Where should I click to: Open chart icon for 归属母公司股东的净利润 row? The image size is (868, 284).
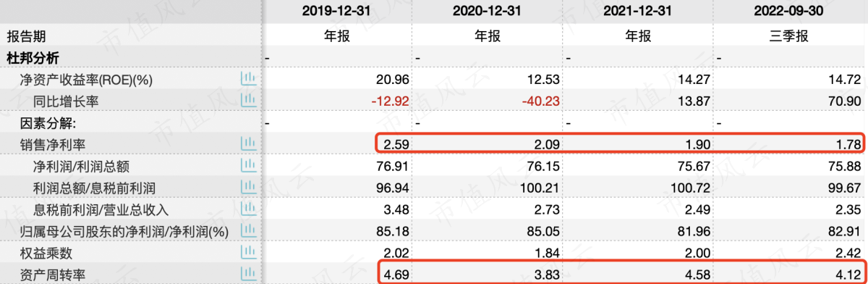click(x=248, y=232)
